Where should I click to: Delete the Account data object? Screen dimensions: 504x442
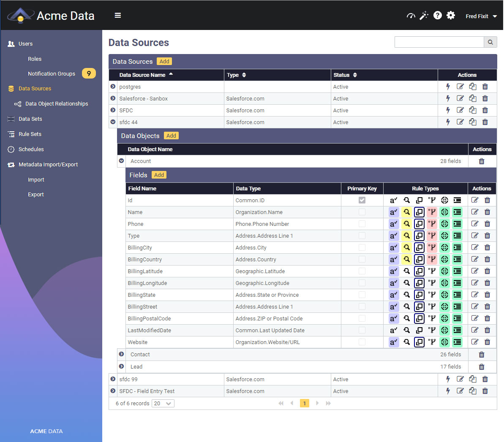pyautogui.click(x=482, y=161)
